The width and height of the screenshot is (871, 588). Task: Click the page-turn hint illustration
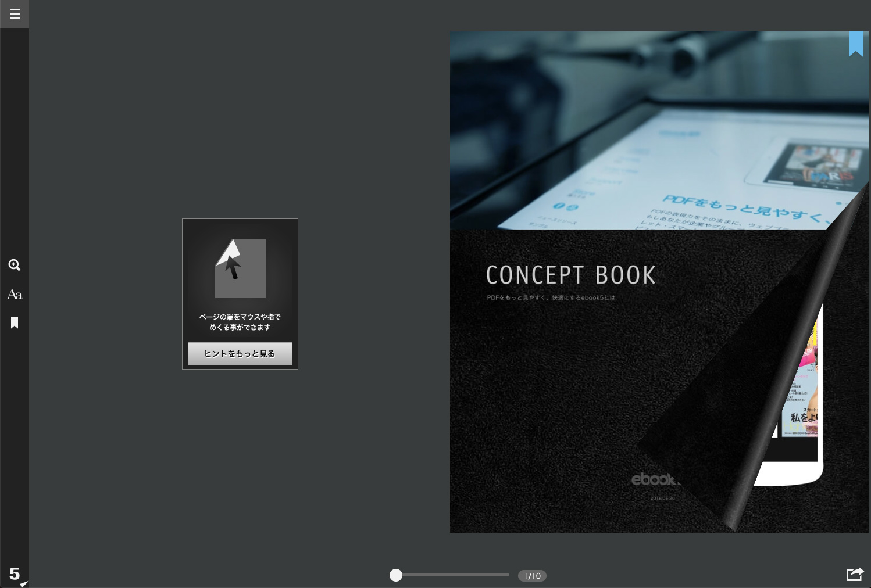pyautogui.click(x=240, y=268)
